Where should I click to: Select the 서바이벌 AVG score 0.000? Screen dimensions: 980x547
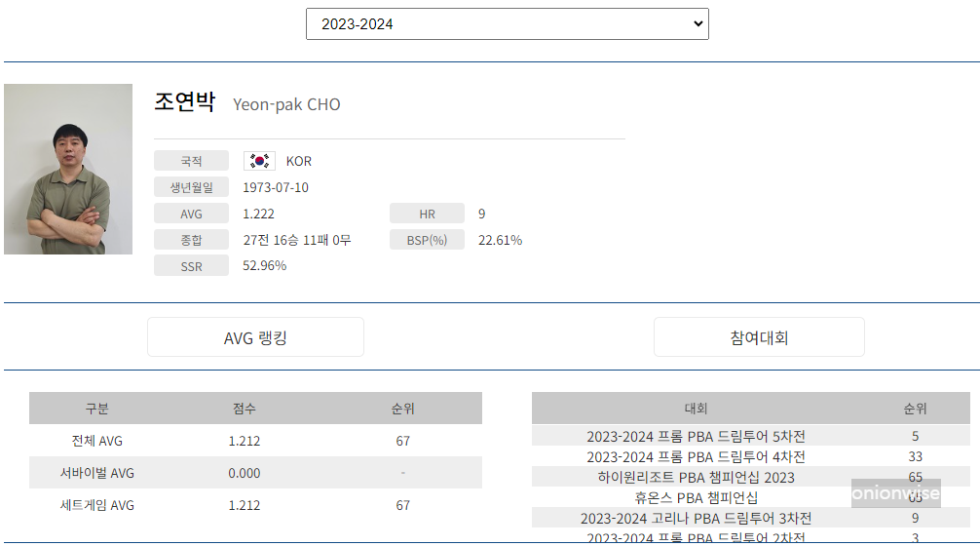(245, 473)
